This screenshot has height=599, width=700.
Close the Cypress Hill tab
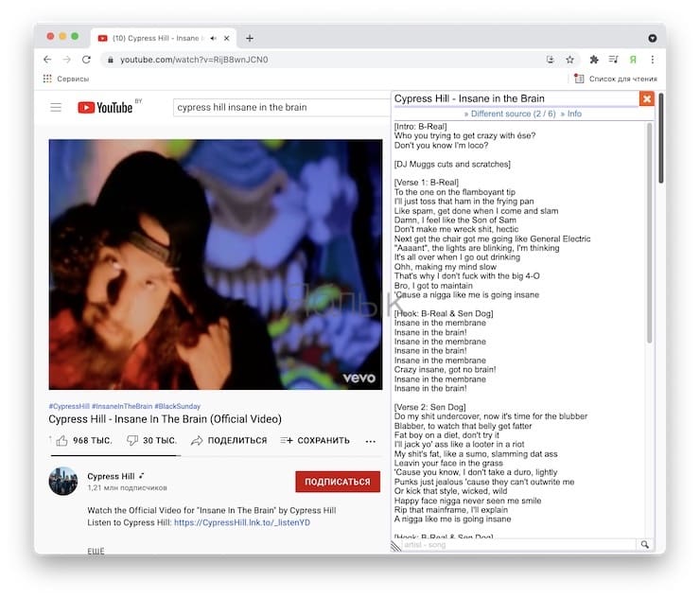(227, 39)
